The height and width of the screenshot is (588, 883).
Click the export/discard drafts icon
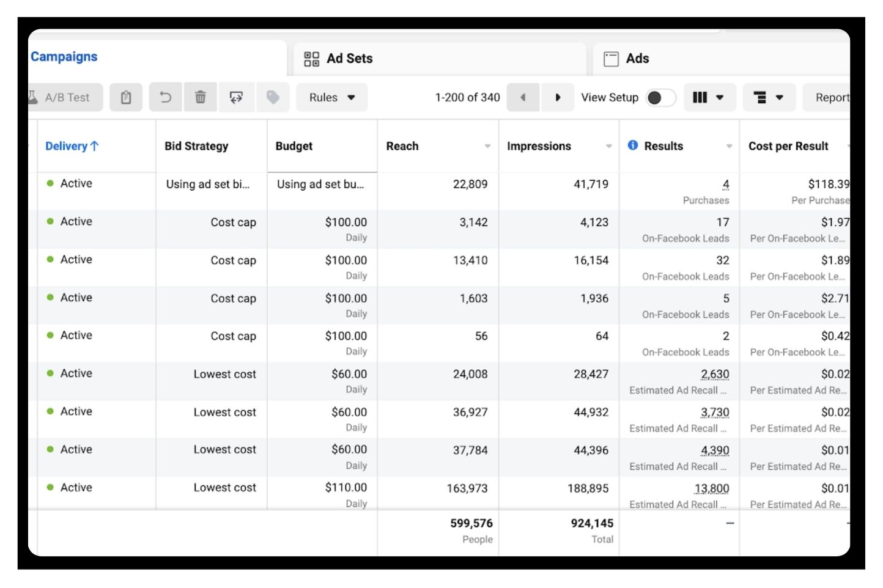point(236,97)
